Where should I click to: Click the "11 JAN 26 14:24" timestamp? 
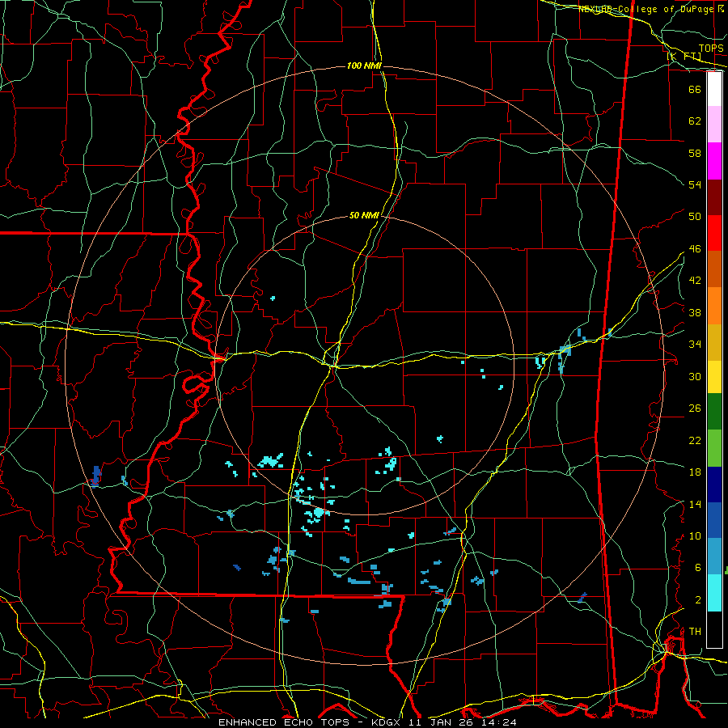coord(463,722)
